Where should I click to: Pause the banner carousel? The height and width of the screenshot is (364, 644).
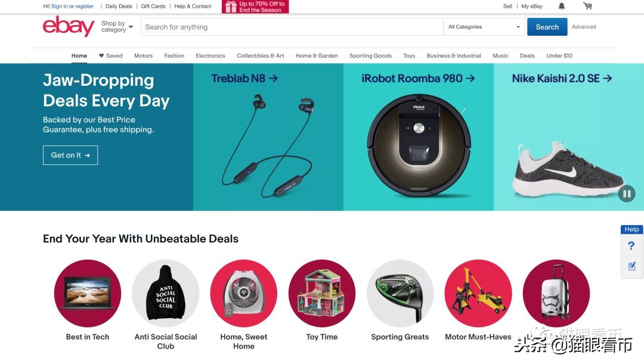[626, 194]
